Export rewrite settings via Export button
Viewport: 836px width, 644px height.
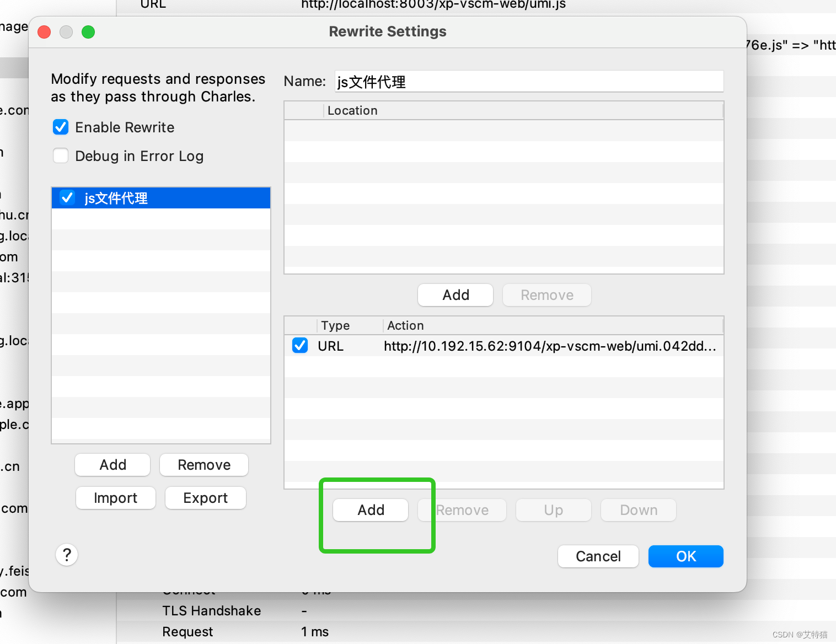[205, 498]
